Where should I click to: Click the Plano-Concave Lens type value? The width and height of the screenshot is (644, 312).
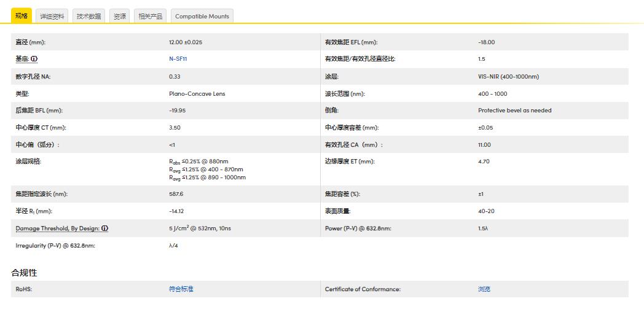(x=197, y=94)
